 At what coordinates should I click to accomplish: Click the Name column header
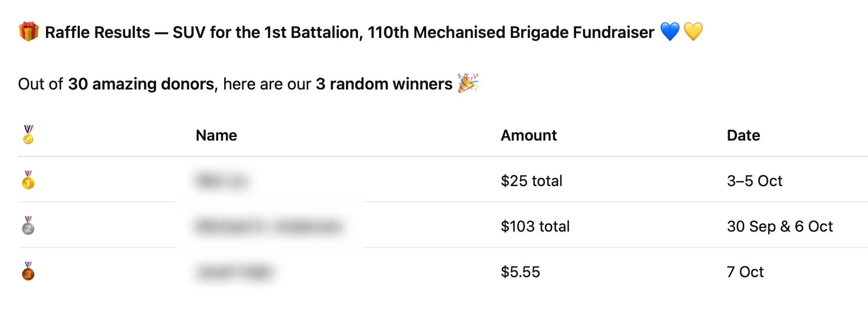(x=216, y=136)
